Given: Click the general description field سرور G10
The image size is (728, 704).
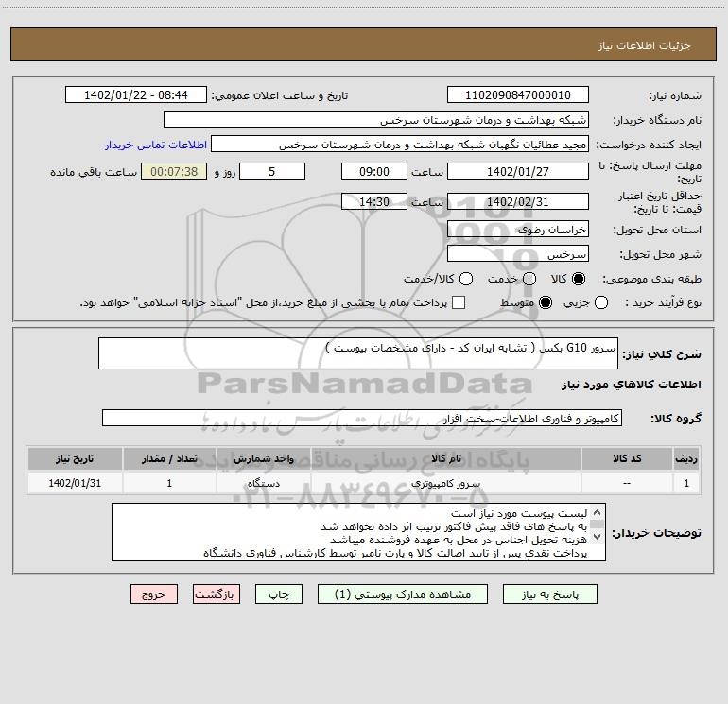Looking at the screenshot, I should [358, 353].
